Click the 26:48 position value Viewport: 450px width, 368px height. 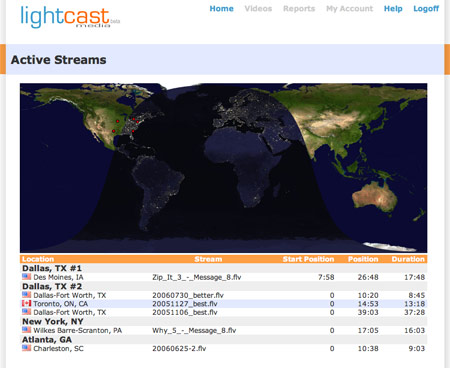[368, 277]
